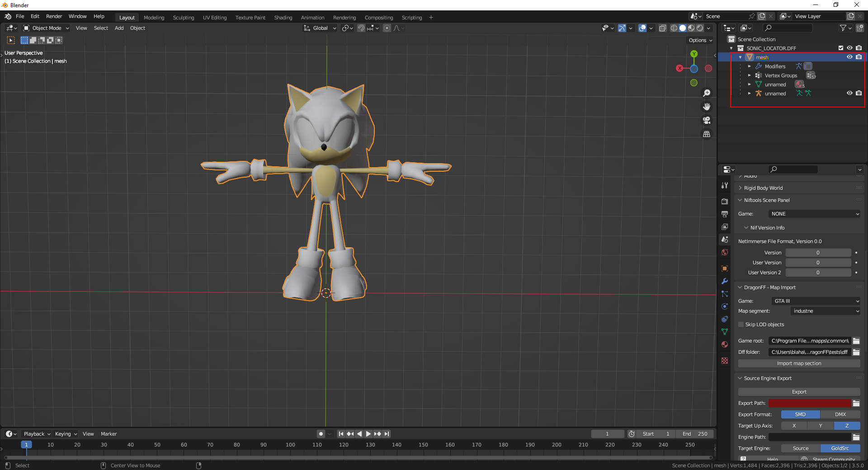The height and width of the screenshot is (470, 868).
Task: Select DMX export format
Action: 840,414
